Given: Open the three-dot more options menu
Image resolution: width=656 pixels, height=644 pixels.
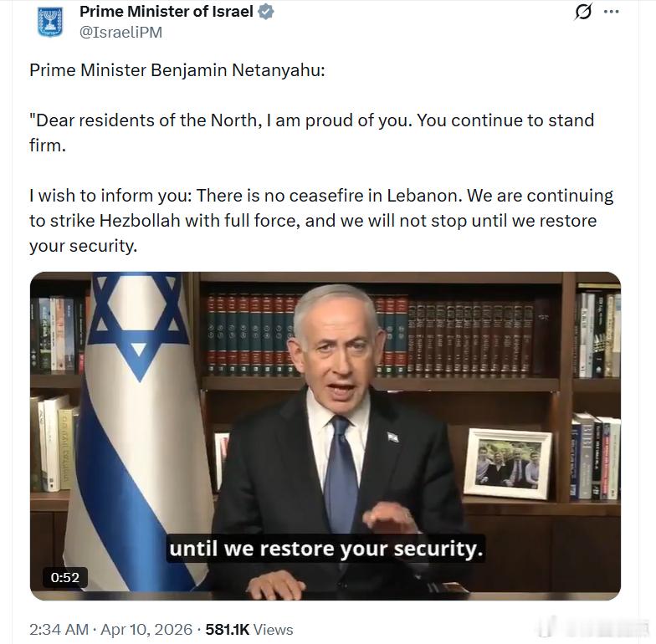Looking at the screenshot, I should tap(611, 12).
